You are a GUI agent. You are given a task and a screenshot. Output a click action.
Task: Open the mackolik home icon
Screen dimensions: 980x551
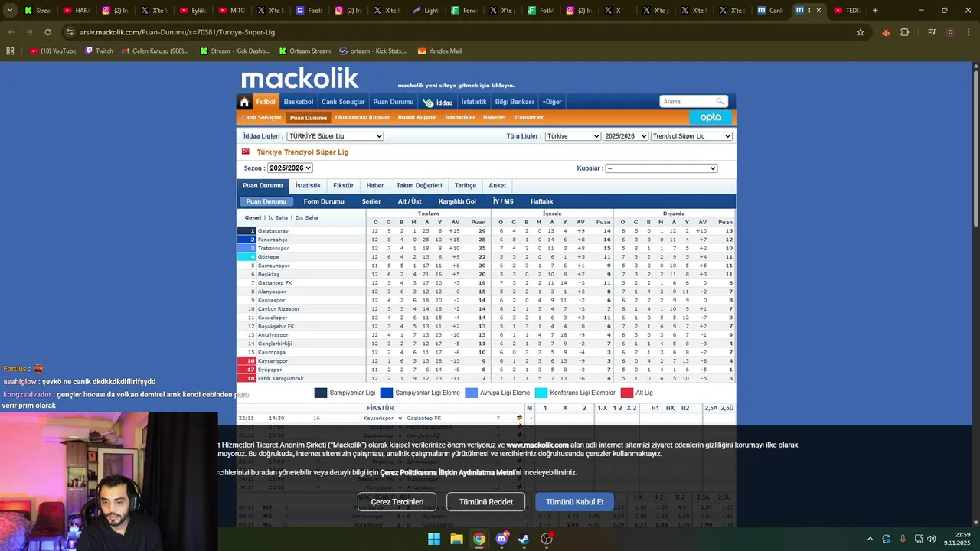coord(244,102)
